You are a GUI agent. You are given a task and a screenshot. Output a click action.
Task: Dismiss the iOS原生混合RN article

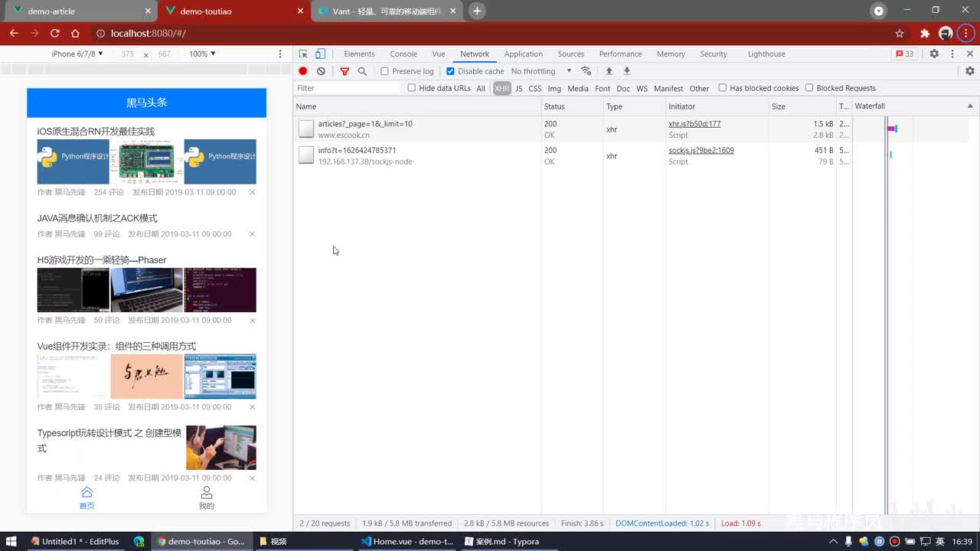pos(252,192)
